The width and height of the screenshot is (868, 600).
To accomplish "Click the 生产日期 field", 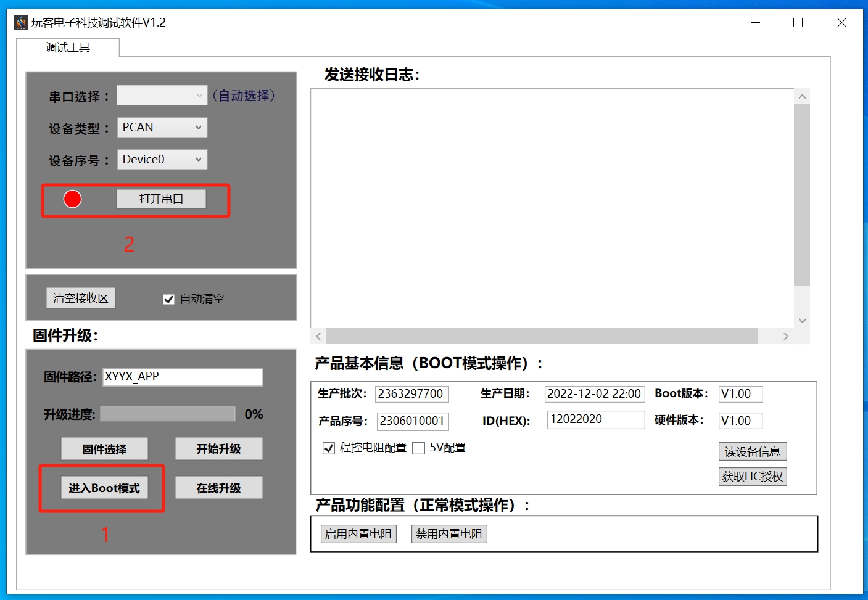I will 595,394.
